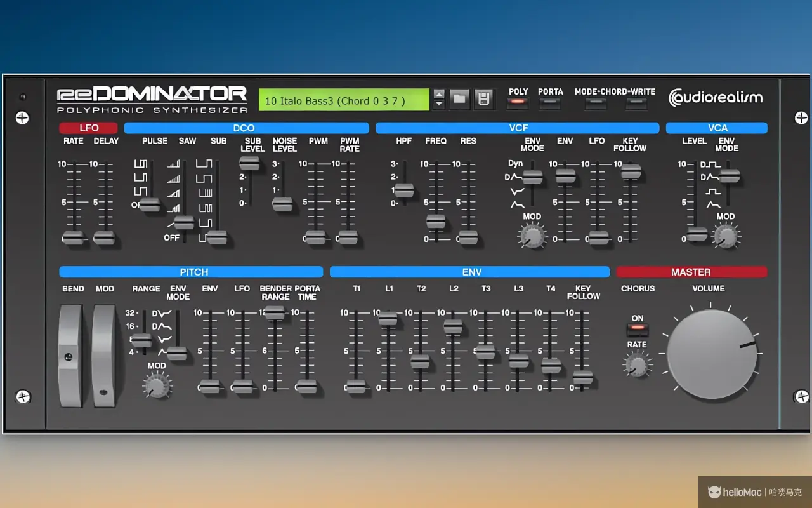Toggle the PORTA button
The height and width of the screenshot is (508, 812).
pyautogui.click(x=551, y=102)
